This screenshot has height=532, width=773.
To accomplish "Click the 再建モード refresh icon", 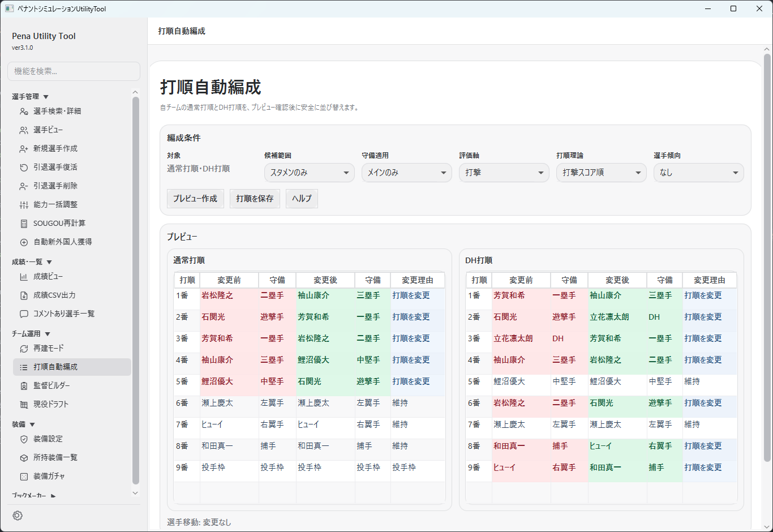I will [x=24, y=349].
